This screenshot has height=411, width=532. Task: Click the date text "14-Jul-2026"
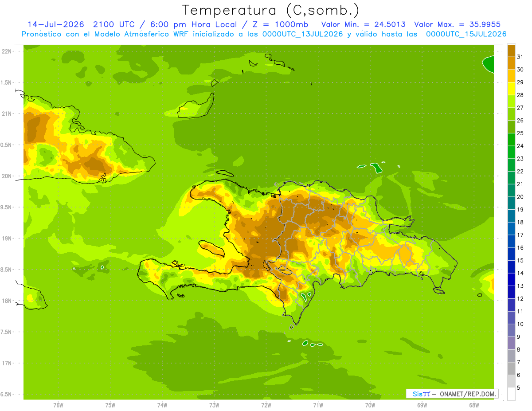tap(55, 24)
